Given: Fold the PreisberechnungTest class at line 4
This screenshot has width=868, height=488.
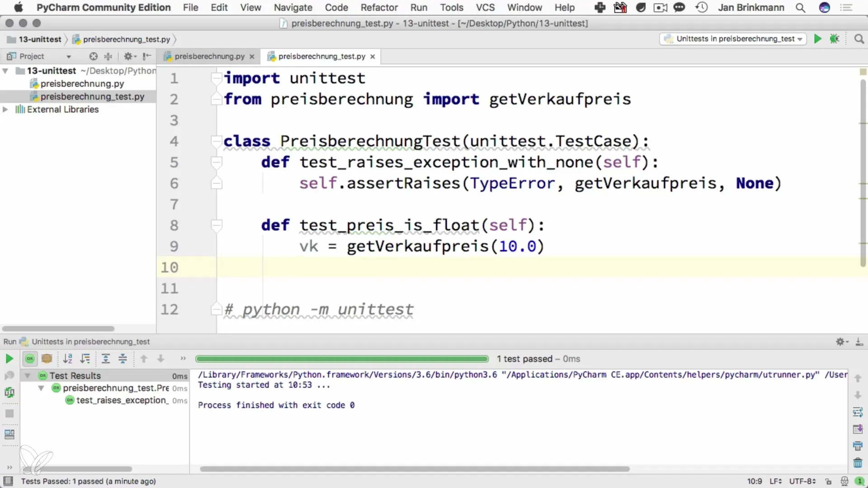Looking at the screenshot, I should coord(217,141).
